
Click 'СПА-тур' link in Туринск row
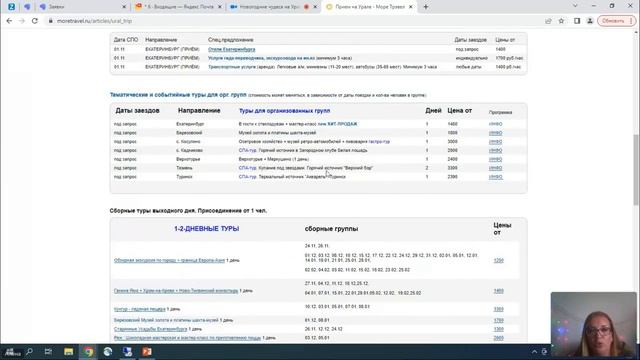click(x=247, y=177)
